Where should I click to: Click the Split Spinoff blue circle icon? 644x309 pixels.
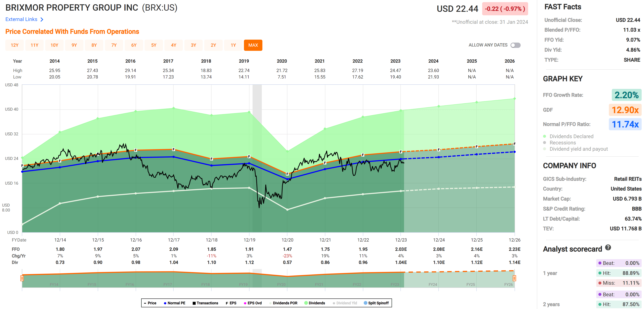pos(366,303)
